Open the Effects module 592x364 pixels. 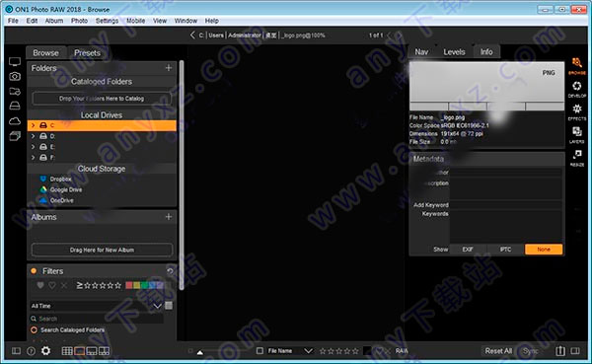[x=576, y=112]
